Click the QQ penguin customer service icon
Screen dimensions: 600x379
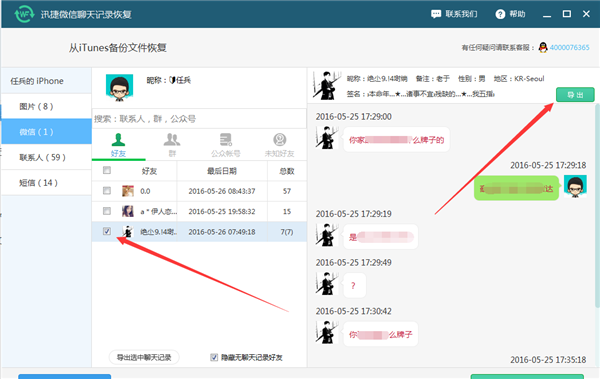pyautogui.click(x=543, y=47)
